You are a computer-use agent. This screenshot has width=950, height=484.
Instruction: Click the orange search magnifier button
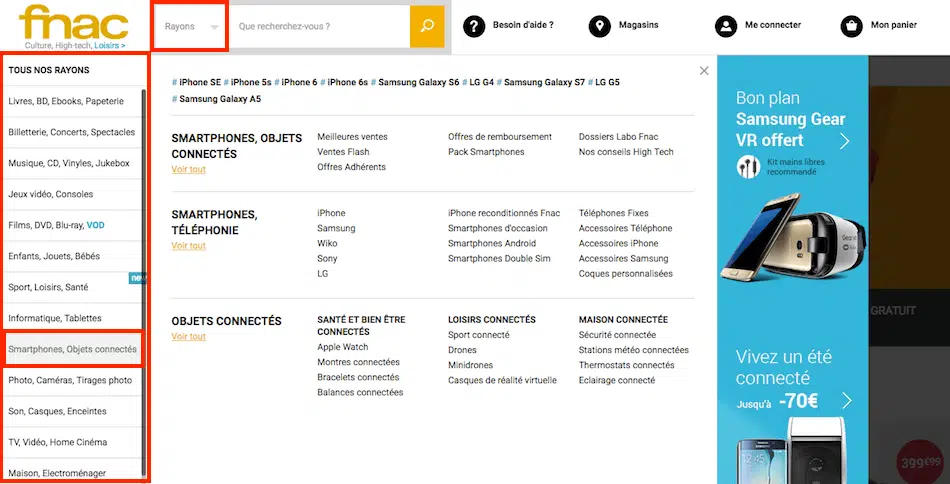click(427, 26)
